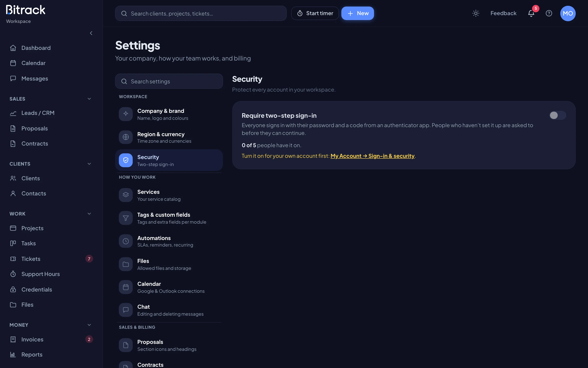Click the Tasks board icon in sidebar

[x=13, y=243]
